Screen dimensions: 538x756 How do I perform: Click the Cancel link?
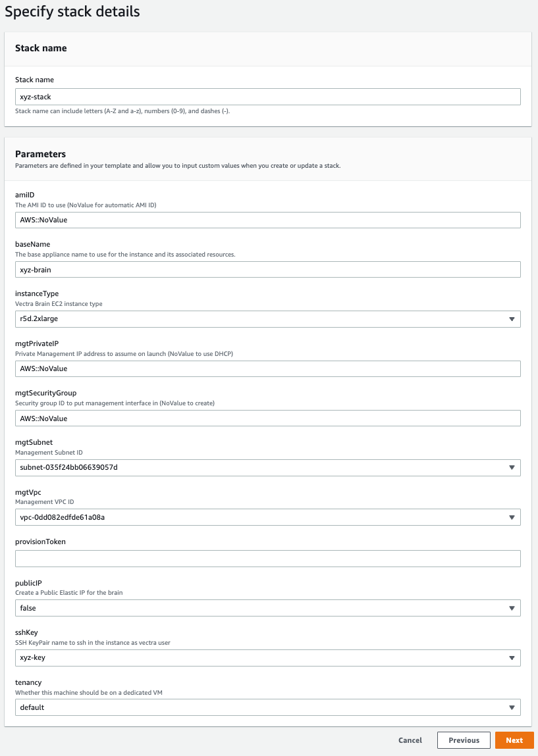[x=410, y=740]
